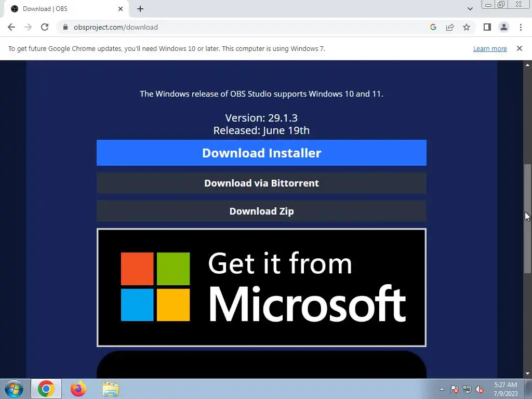Open the Chrome side panel

(487, 27)
